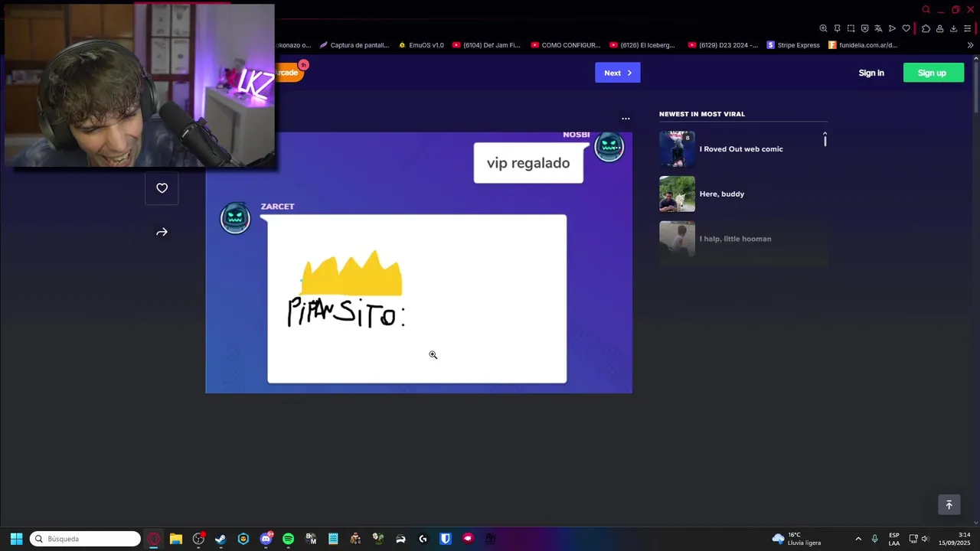Open the '(6104) Def Jam Fi...' YouTube bookmark
This screenshot has height=551, width=980.
coord(486,45)
